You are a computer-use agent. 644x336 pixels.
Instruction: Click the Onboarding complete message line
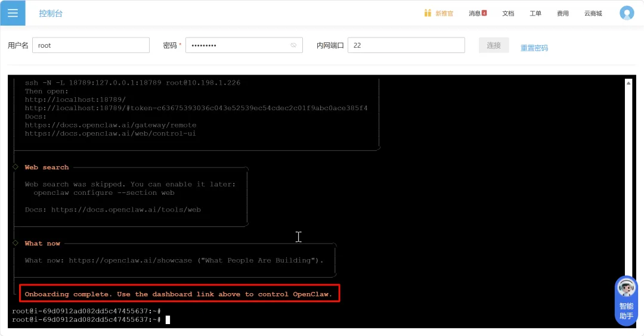coord(178,294)
